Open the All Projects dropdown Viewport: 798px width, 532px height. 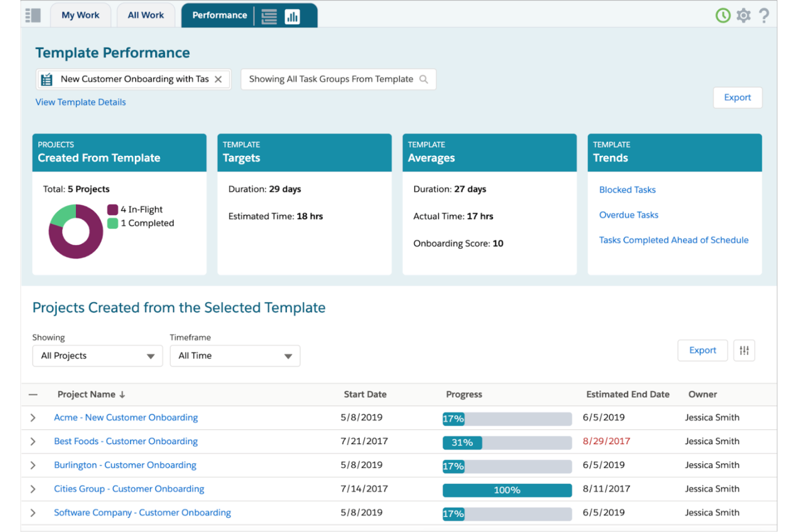pyautogui.click(x=97, y=356)
